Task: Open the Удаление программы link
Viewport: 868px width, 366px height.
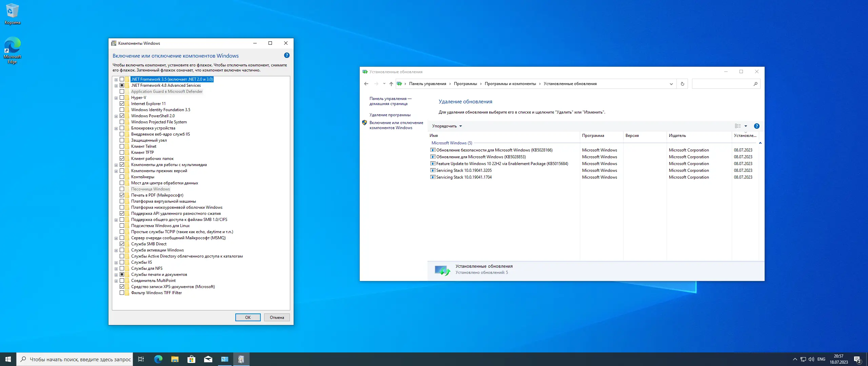Action: pyautogui.click(x=390, y=115)
